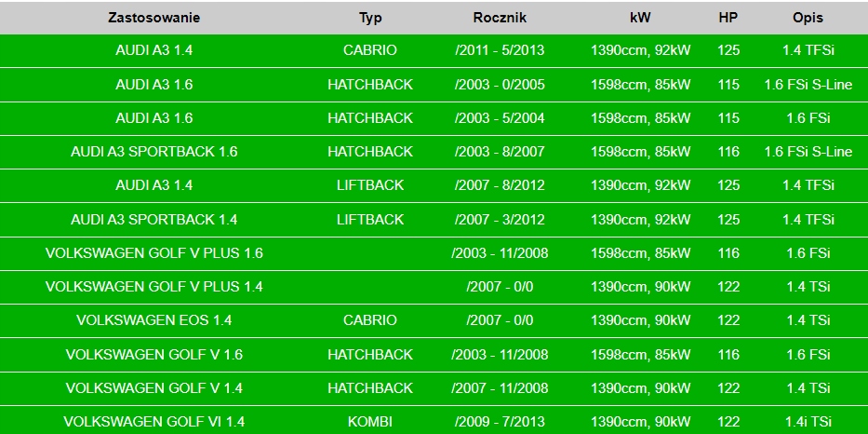
Task: Click the /2011 - 5/2013 year range
Action: coord(500,50)
